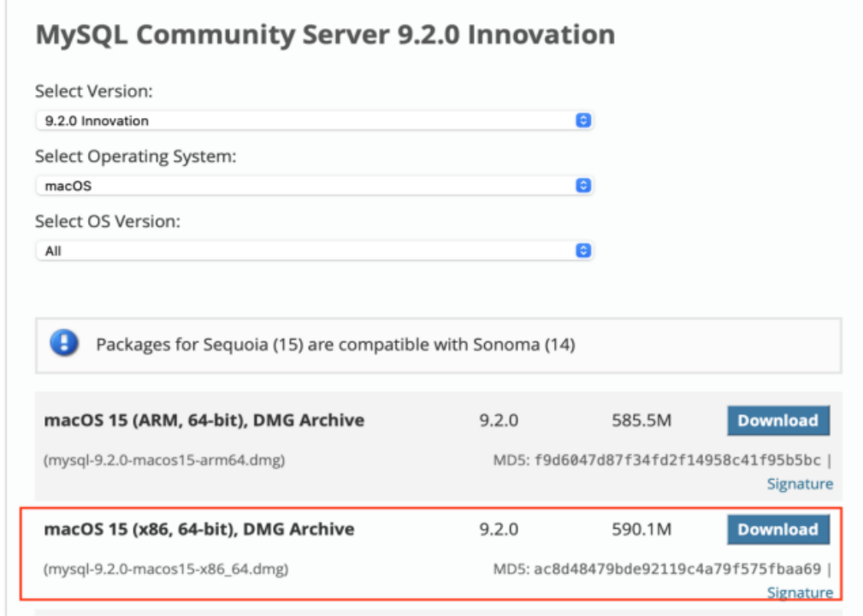Download the macOS 15 ARM 64-bit DMG Archive

(x=778, y=421)
